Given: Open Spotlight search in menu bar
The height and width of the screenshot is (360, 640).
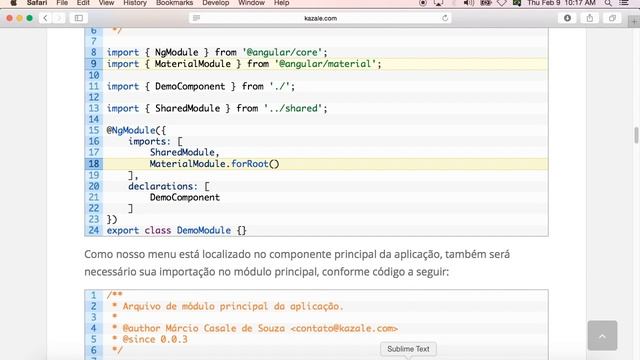Looking at the screenshot, I should [608, 3].
